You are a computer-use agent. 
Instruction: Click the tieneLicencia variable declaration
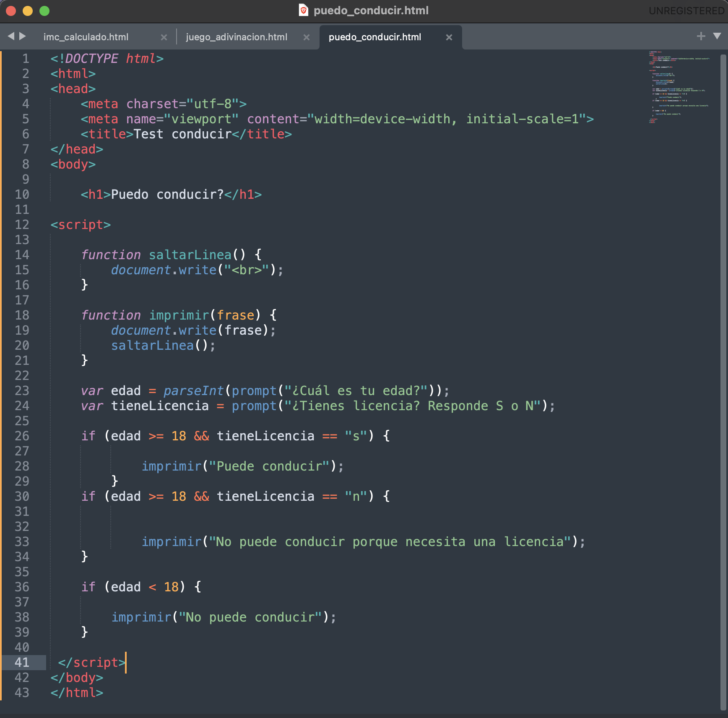point(318,406)
